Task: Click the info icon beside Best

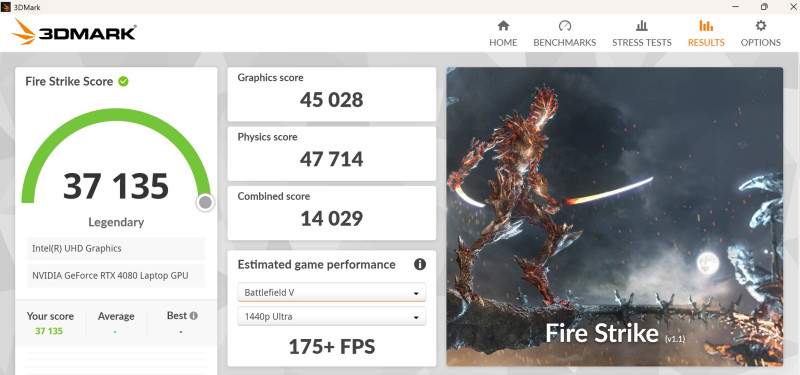Action: tap(194, 316)
